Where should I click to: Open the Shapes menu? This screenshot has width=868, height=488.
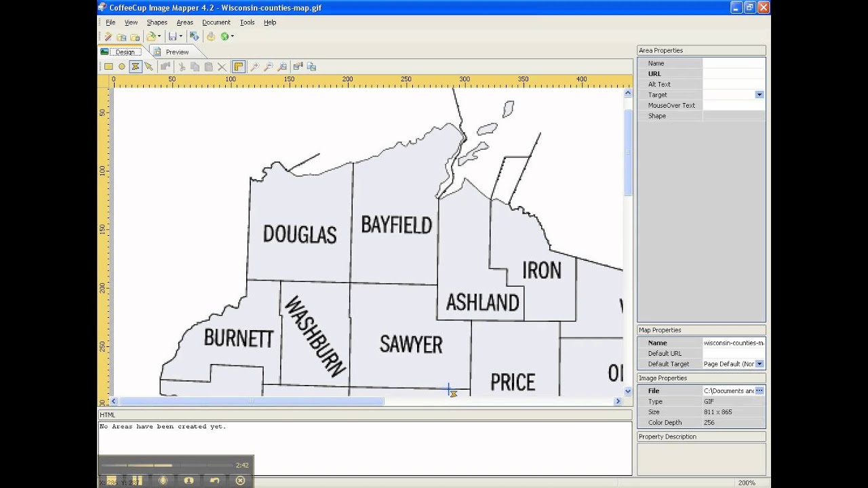[157, 22]
